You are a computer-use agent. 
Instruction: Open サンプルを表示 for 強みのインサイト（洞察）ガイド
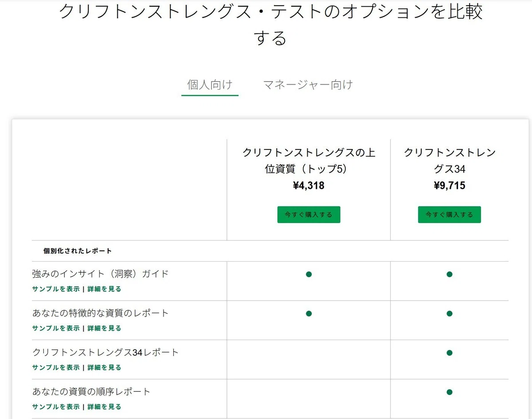(56, 289)
